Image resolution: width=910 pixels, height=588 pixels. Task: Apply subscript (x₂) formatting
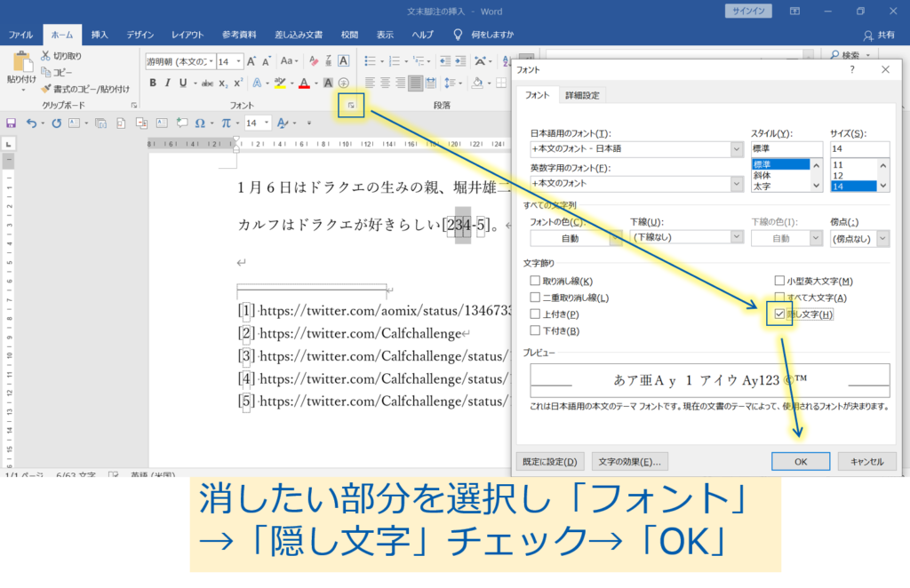(x=223, y=83)
